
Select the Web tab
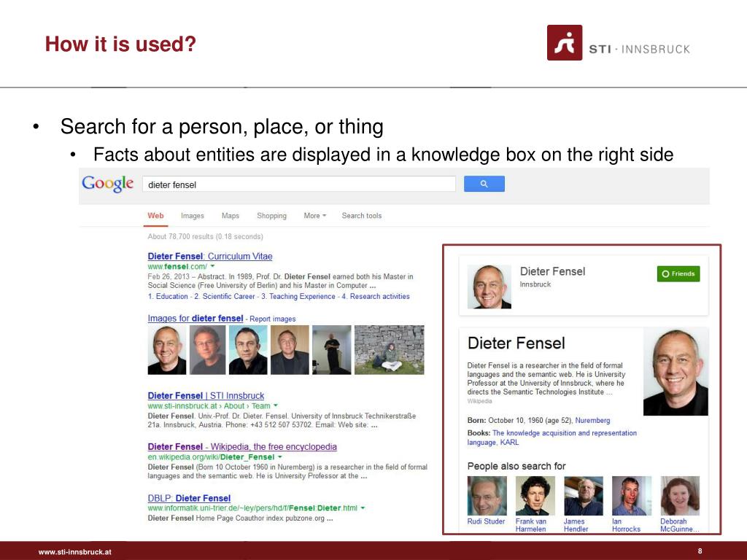point(155,216)
